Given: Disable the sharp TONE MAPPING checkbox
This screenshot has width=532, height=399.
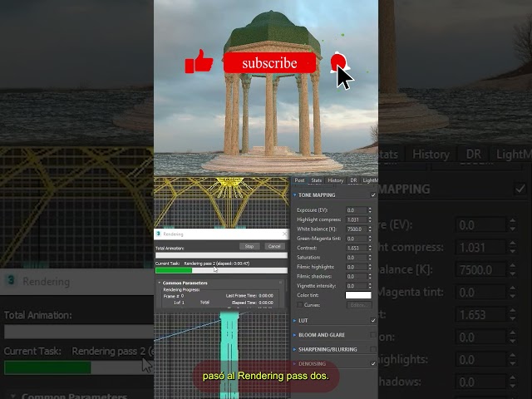Looking at the screenshot, I should (373, 195).
